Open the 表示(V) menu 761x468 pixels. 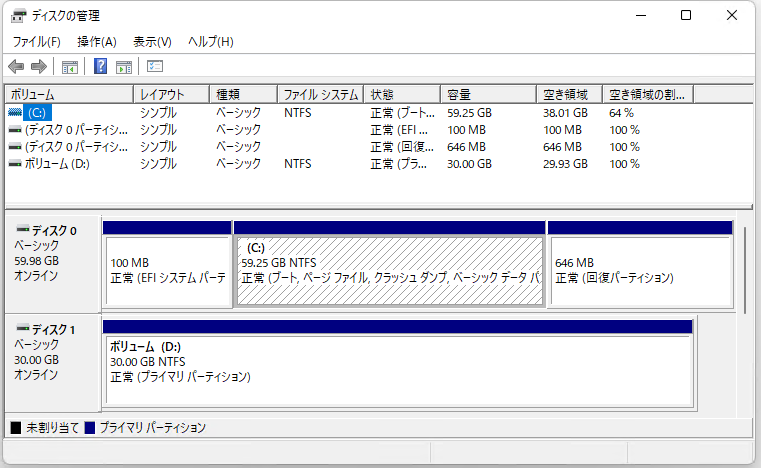152,42
